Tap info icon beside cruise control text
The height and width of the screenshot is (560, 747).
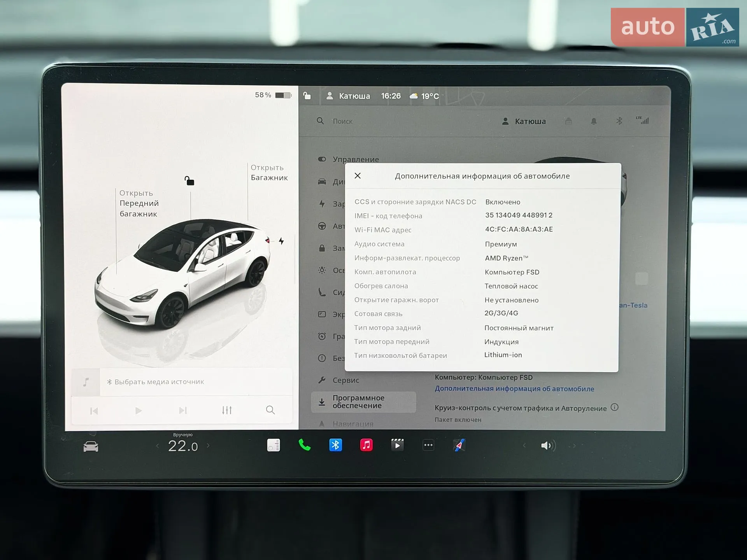pos(614,407)
